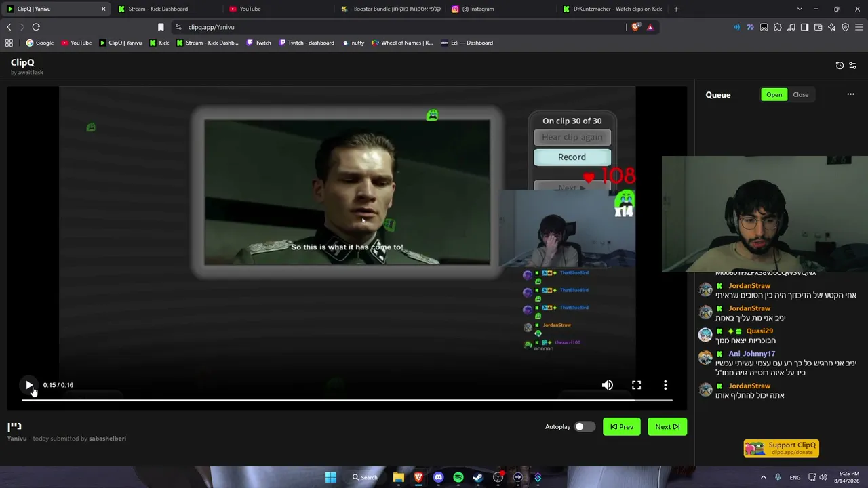Open the Queue three-dot options menu
This screenshot has width=868, height=488.
pyautogui.click(x=850, y=94)
